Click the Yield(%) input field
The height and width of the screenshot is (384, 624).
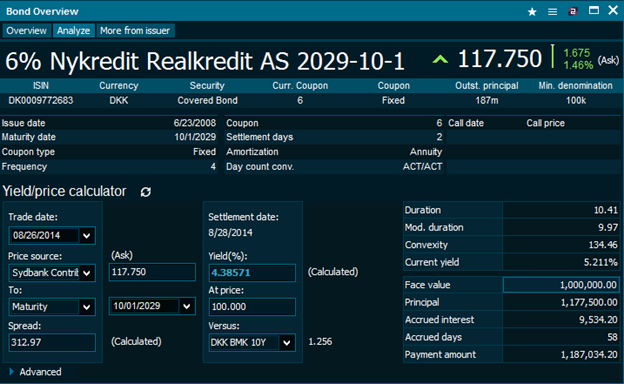click(252, 273)
